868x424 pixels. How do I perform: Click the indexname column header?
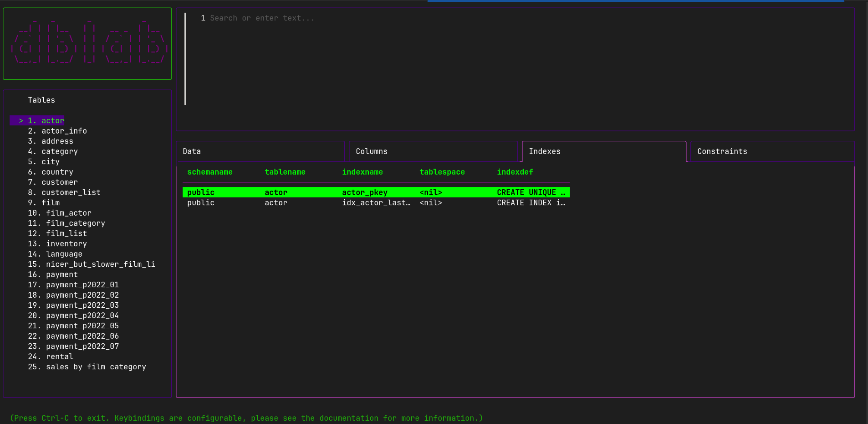point(363,172)
